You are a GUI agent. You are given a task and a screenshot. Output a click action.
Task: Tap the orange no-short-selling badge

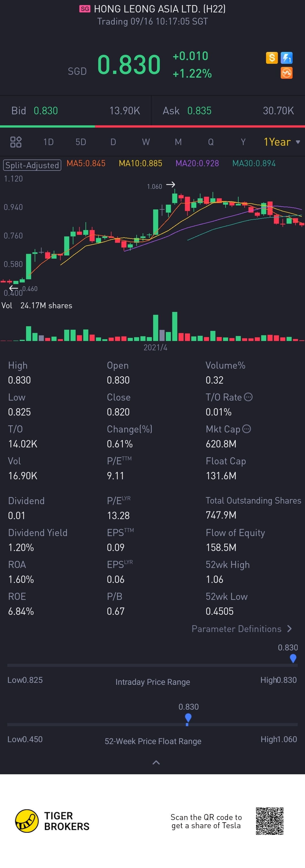pos(286,73)
